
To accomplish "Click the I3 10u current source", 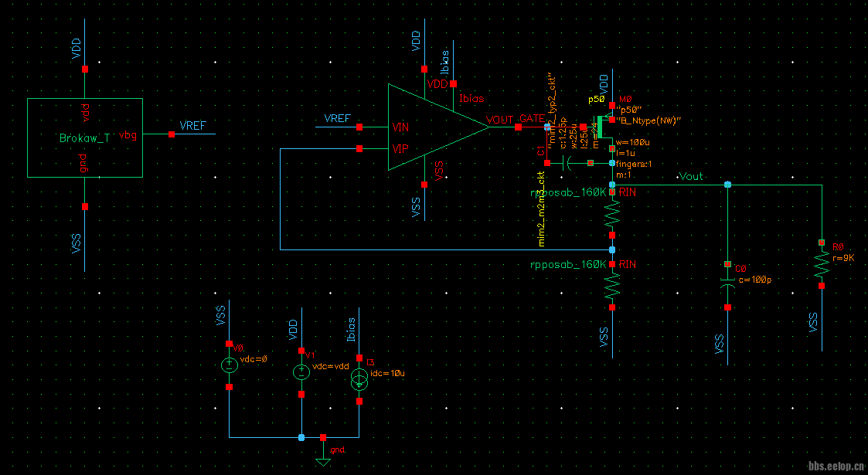I will pyautogui.click(x=359, y=378).
